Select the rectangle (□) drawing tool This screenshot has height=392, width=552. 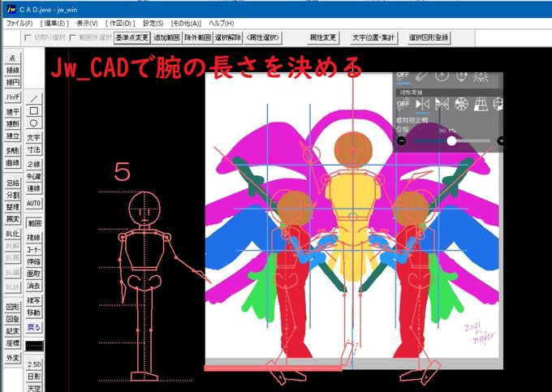point(34,111)
